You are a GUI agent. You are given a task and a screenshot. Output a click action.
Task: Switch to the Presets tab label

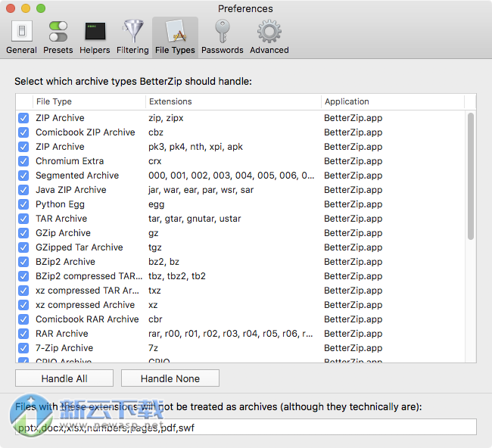tap(58, 50)
